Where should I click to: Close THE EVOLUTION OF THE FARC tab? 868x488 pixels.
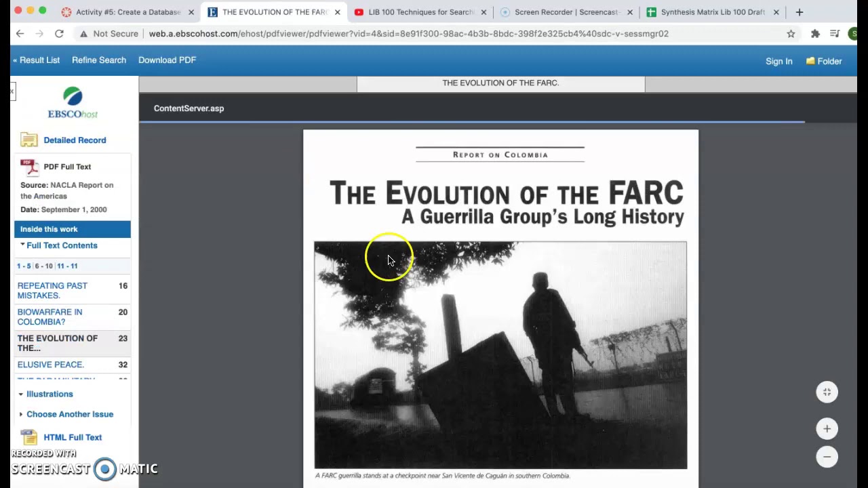337,12
